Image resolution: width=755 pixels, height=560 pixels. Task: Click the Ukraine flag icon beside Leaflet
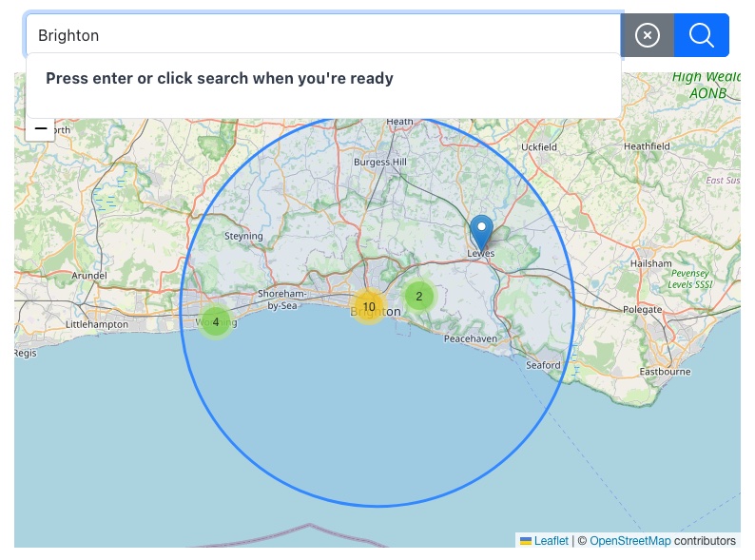(525, 541)
